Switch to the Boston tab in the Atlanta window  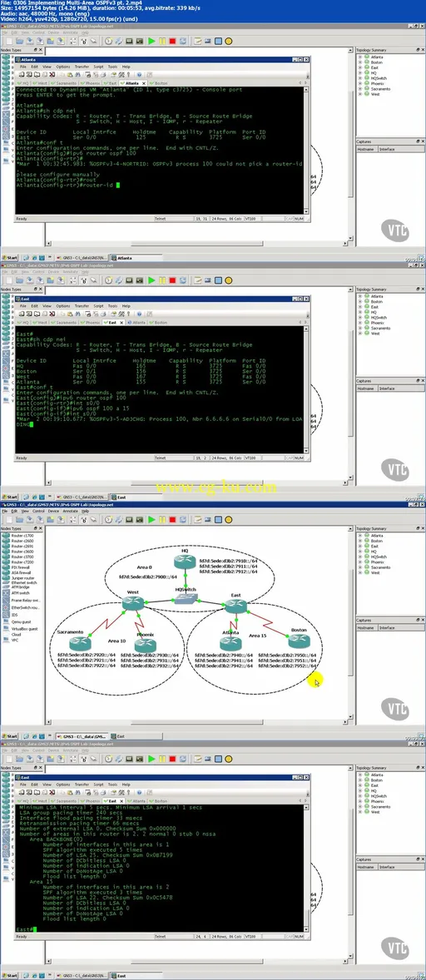(159, 83)
